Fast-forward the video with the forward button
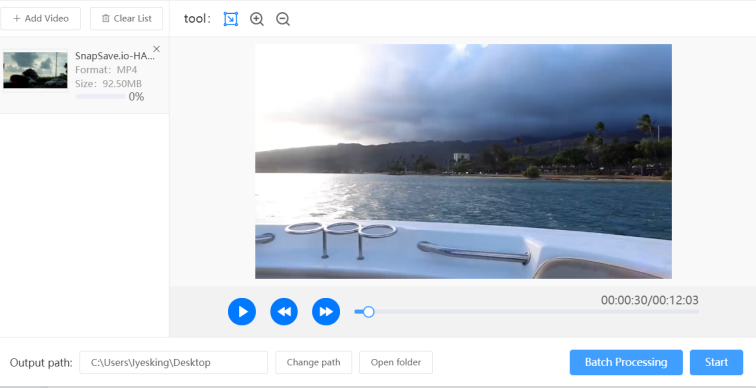 [326, 311]
